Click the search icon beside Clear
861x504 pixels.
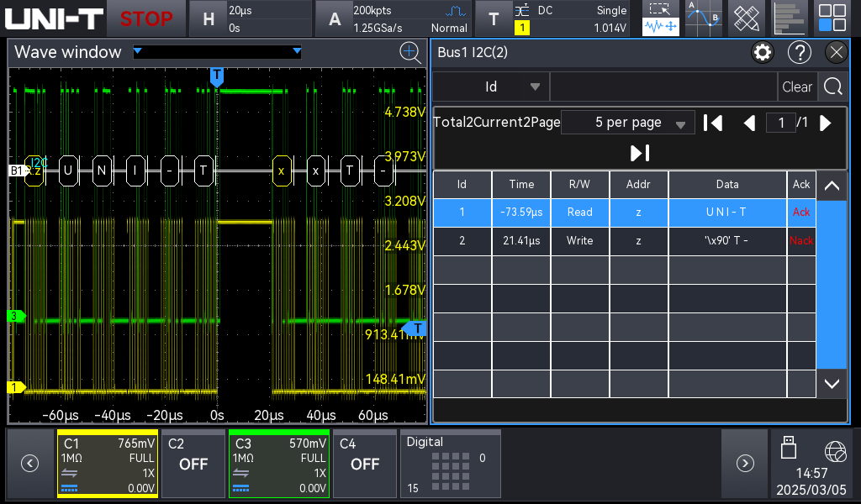pyautogui.click(x=832, y=87)
